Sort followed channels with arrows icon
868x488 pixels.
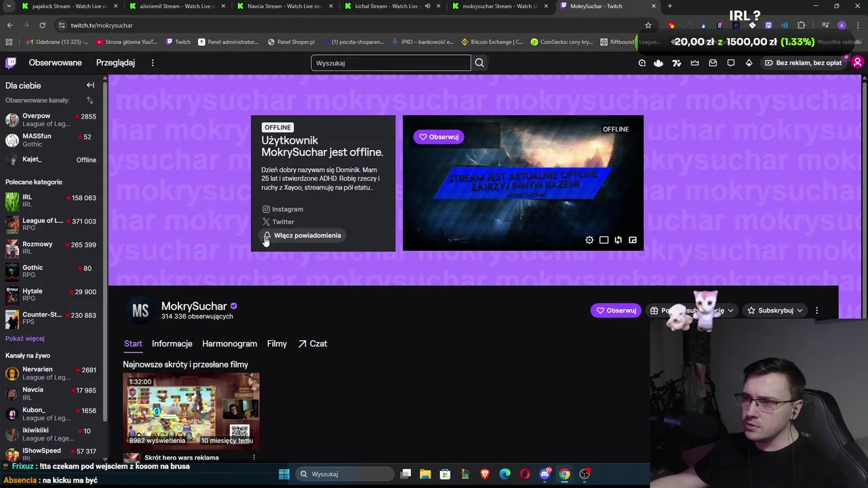pyautogui.click(x=90, y=100)
